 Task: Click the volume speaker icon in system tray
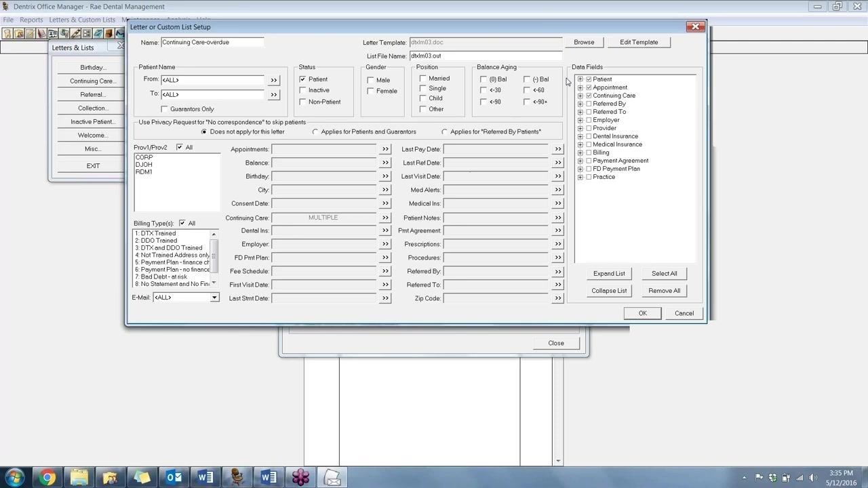(x=814, y=478)
